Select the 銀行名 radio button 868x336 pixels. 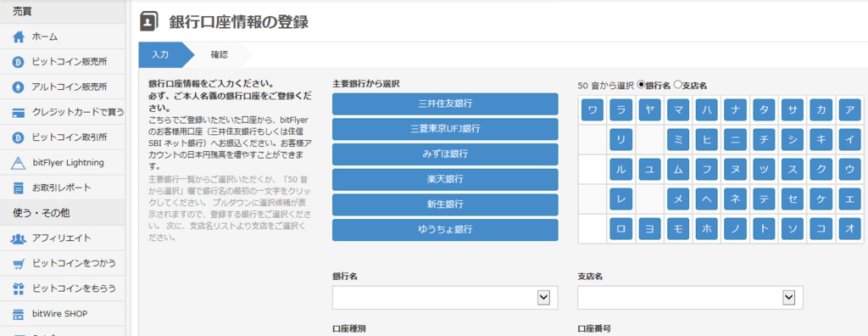pos(642,86)
